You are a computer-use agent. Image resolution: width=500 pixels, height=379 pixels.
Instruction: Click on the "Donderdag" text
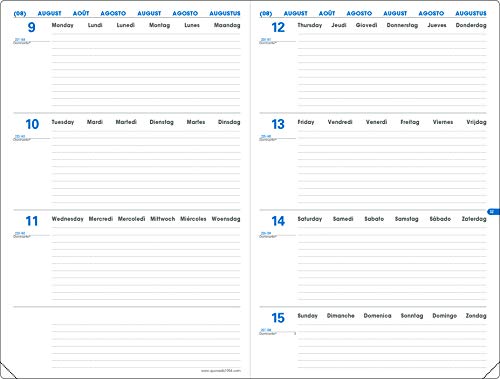(471, 25)
